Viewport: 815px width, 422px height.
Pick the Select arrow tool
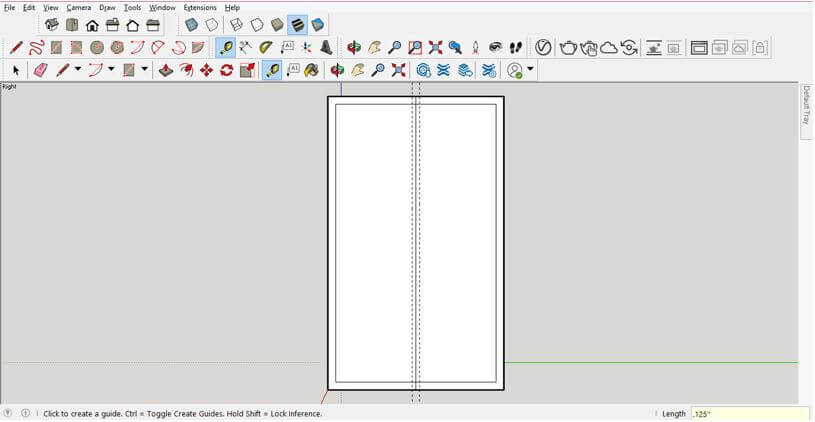[x=16, y=70]
